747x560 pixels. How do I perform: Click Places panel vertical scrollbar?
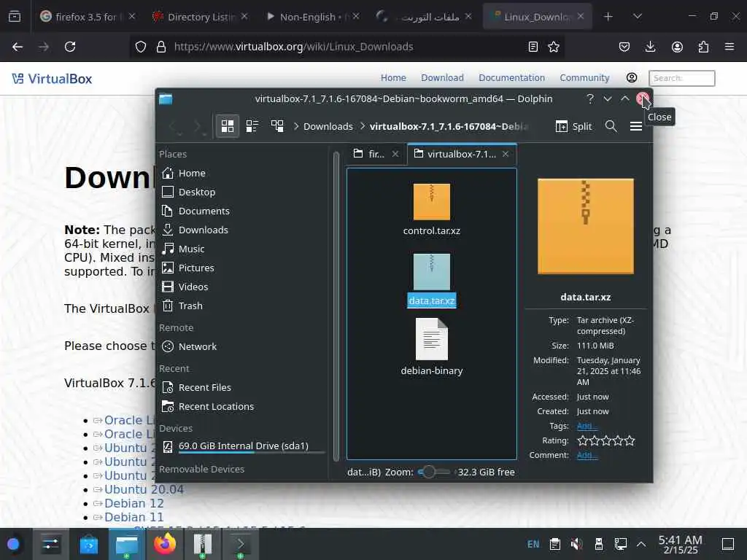tap(336, 305)
